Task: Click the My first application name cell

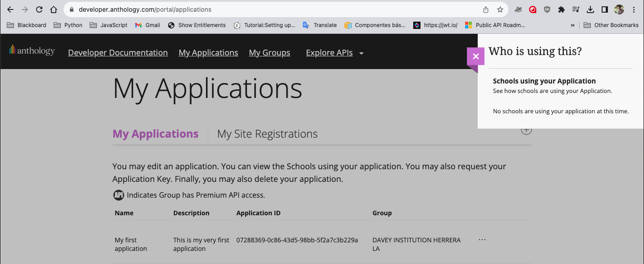Action: click(x=131, y=244)
